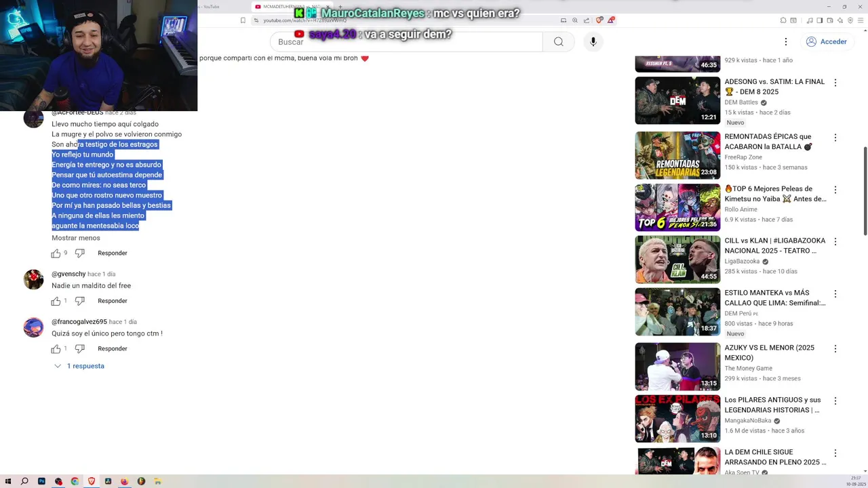Open the @gvenschy username link

coord(68,274)
